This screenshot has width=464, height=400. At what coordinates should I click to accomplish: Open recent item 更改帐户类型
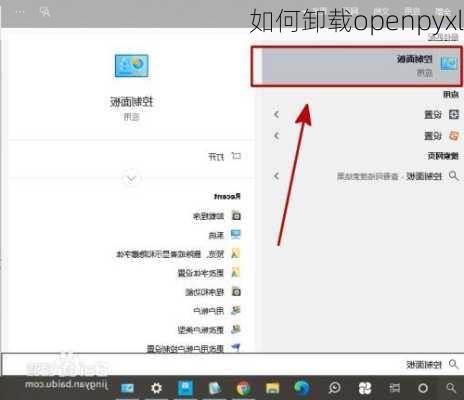pyautogui.click(x=209, y=330)
